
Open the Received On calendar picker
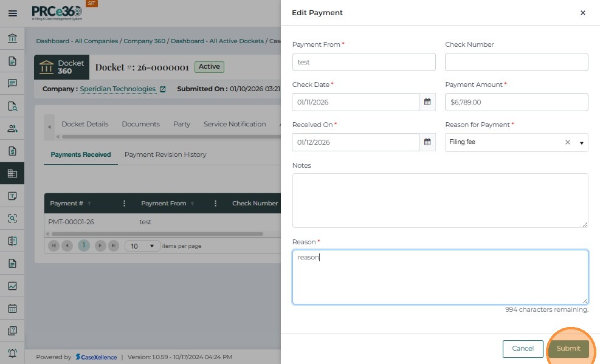coord(427,142)
